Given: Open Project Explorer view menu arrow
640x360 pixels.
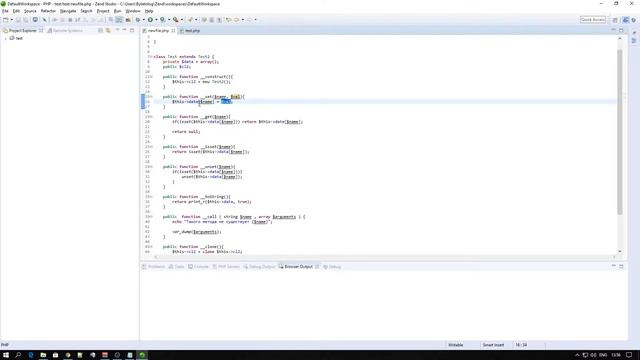Looking at the screenshot, I should point(118,30).
